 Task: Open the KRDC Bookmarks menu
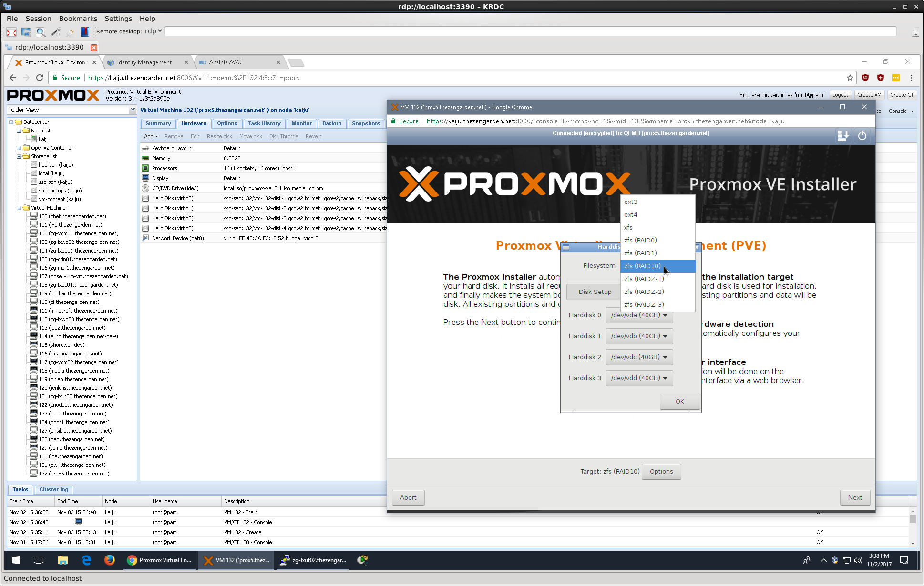[78, 19]
